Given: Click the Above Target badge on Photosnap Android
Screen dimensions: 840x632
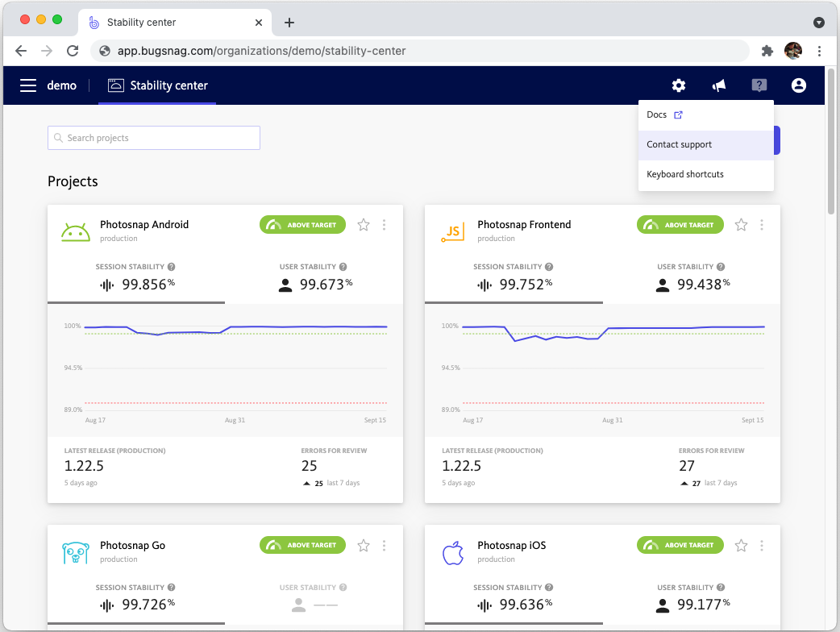Looking at the screenshot, I should click(302, 225).
